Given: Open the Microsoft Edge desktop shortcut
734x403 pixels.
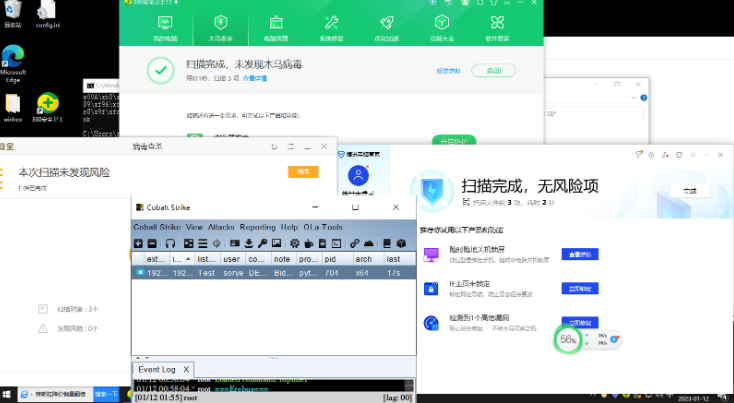Looking at the screenshot, I should click(13, 64).
